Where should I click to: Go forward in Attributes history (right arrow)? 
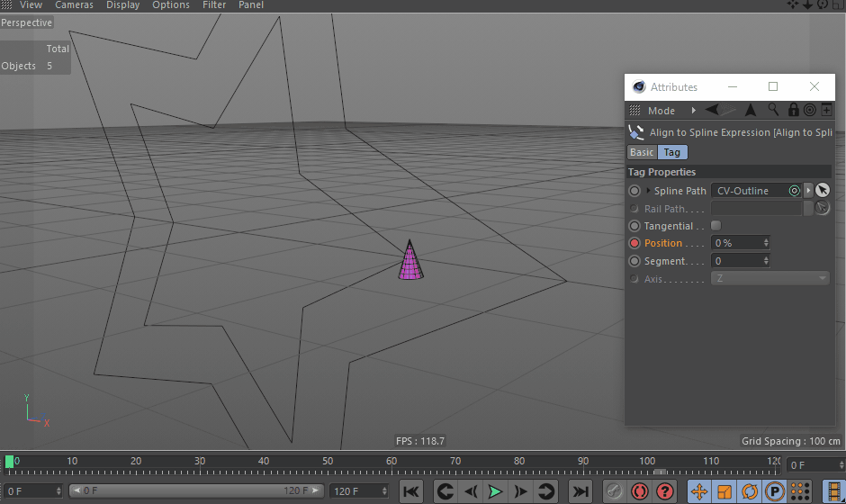(728, 110)
